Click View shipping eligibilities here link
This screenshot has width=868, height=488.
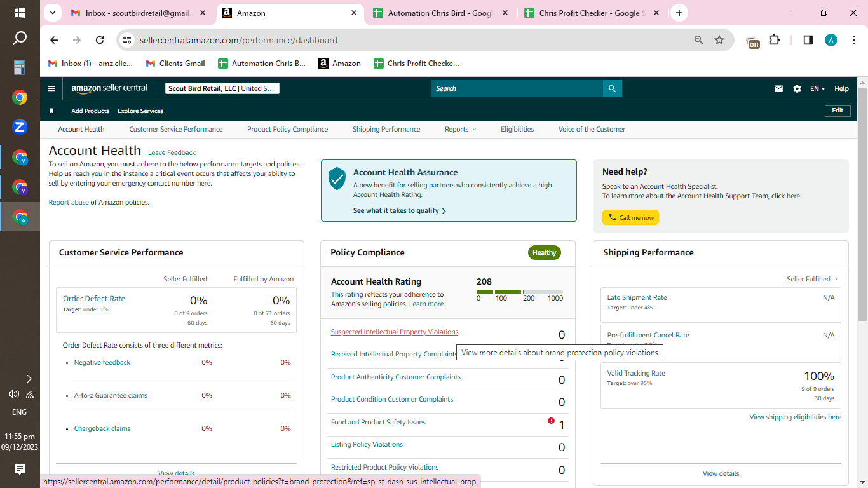tap(796, 417)
